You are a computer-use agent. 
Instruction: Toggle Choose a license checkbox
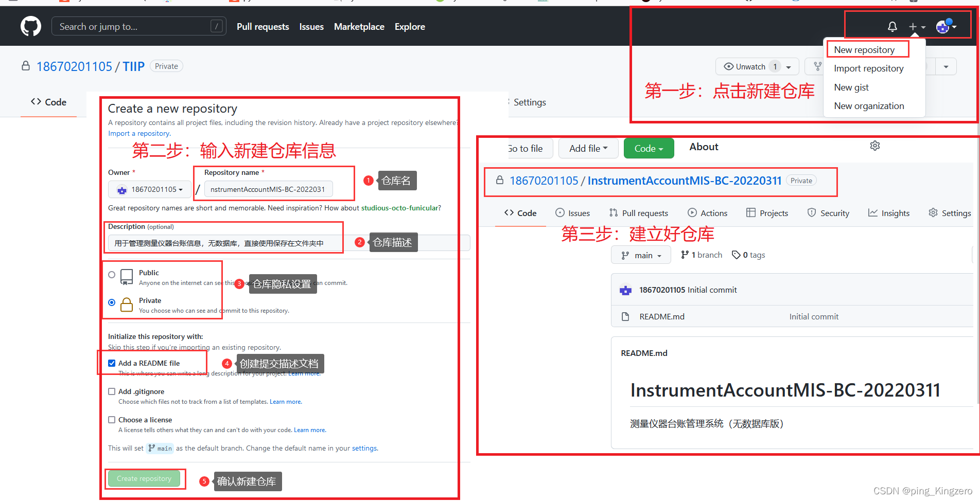(112, 420)
